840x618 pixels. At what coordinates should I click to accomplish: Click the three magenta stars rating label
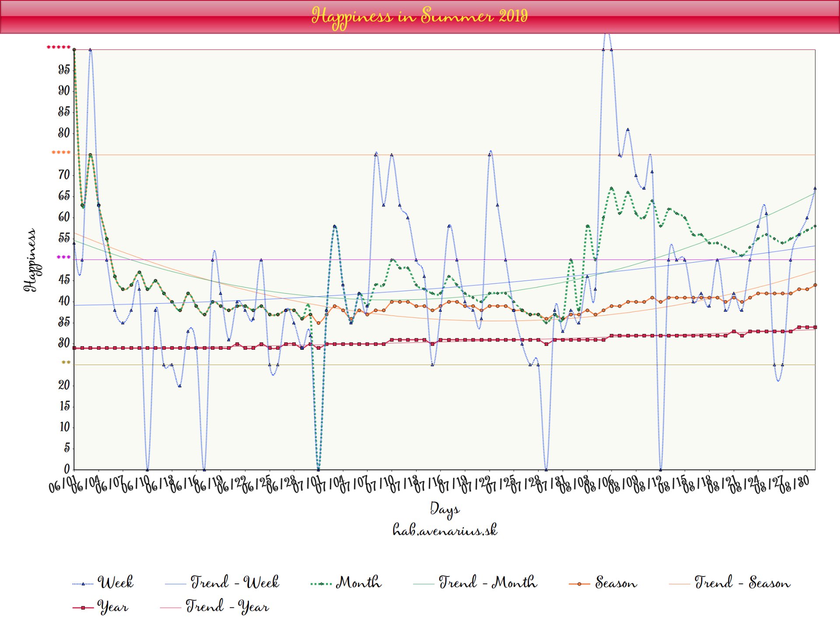point(63,257)
